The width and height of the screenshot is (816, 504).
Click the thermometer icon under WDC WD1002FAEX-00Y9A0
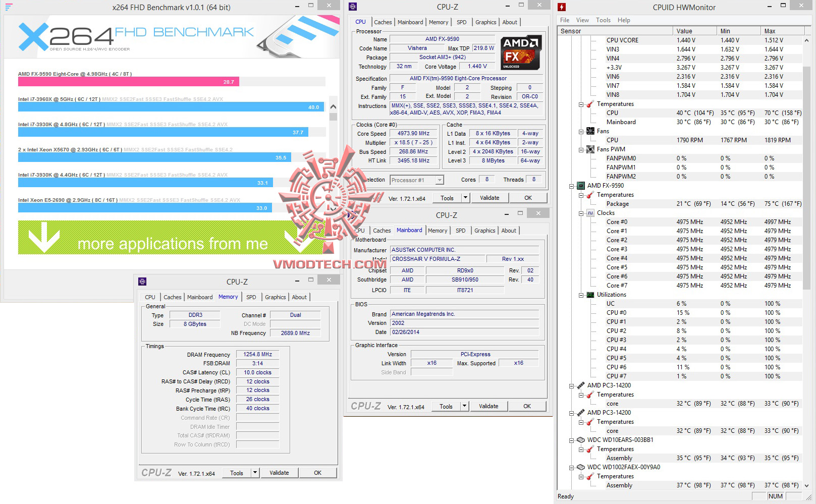(x=590, y=476)
